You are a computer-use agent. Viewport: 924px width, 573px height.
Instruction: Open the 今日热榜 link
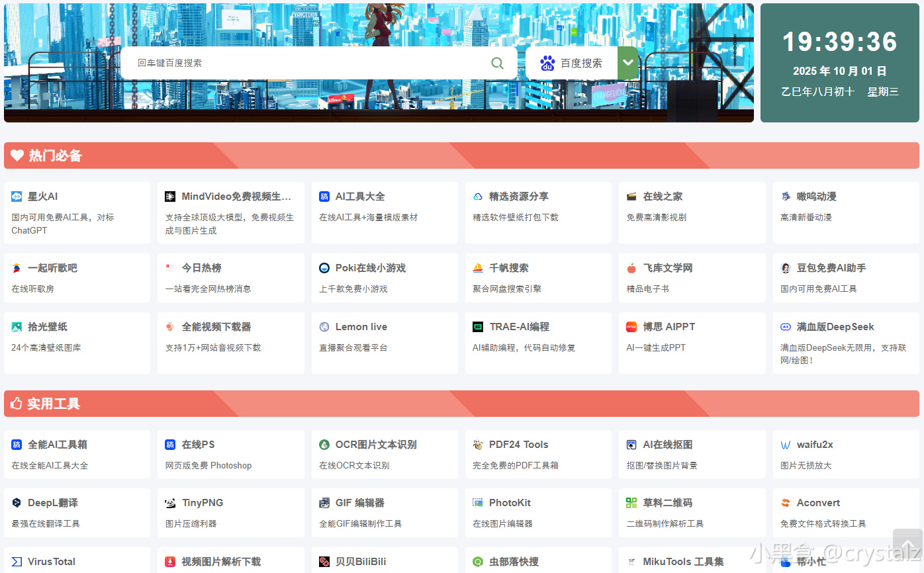pyautogui.click(x=202, y=268)
